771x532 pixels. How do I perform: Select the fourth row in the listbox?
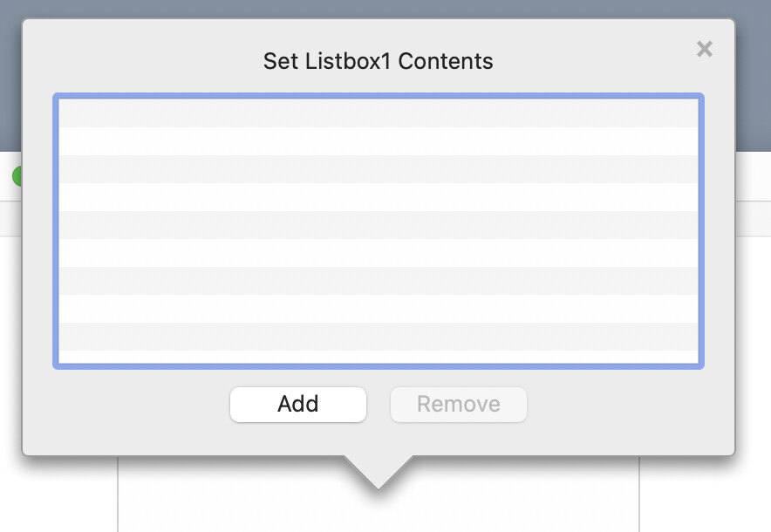click(379, 197)
